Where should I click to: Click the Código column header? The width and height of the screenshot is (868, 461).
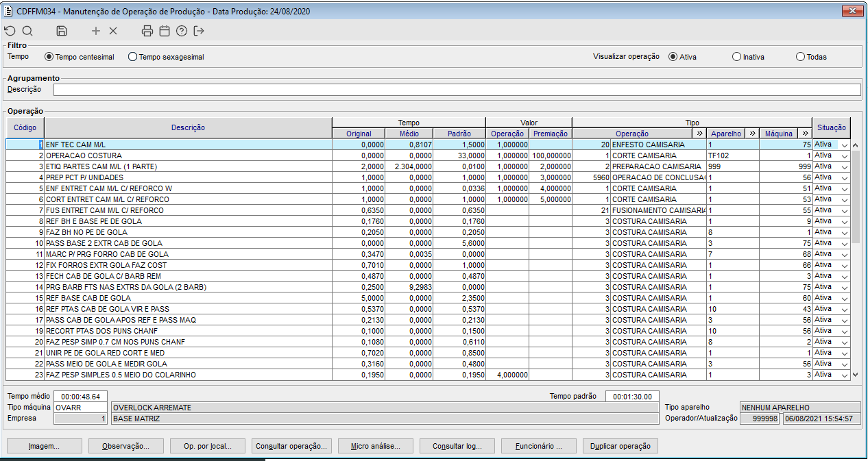25,128
